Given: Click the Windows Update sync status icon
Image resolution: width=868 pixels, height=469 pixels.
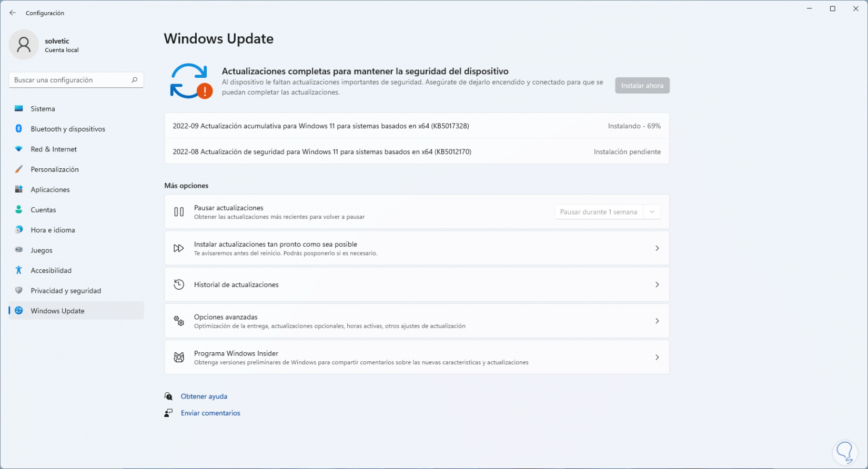Looking at the screenshot, I should pos(190,81).
